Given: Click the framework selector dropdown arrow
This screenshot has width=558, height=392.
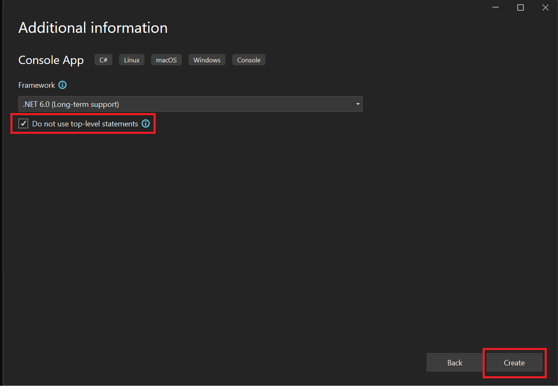Looking at the screenshot, I should [357, 104].
